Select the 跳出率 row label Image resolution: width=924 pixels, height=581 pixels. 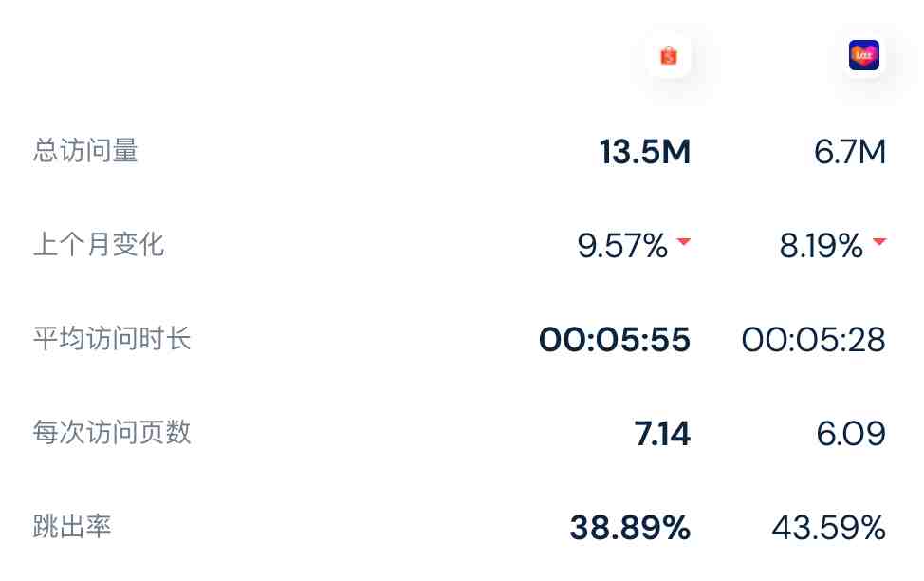pos(72,526)
